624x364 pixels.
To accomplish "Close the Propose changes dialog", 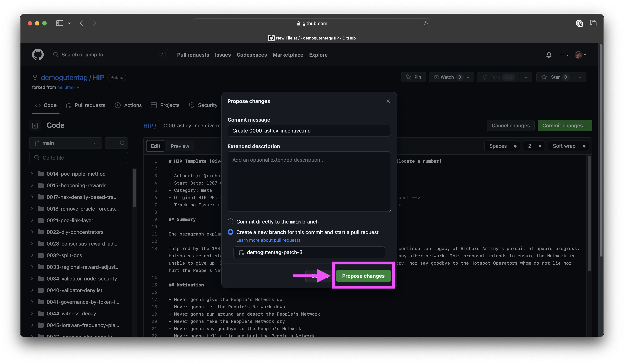I will tap(388, 101).
